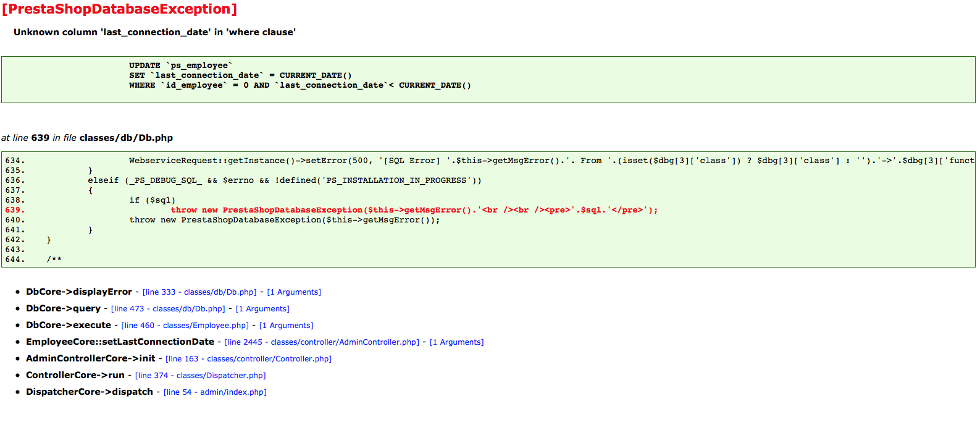Open the line 333 classes/db/Db.php link
This screenshot has height=430, width=980.
199,292
